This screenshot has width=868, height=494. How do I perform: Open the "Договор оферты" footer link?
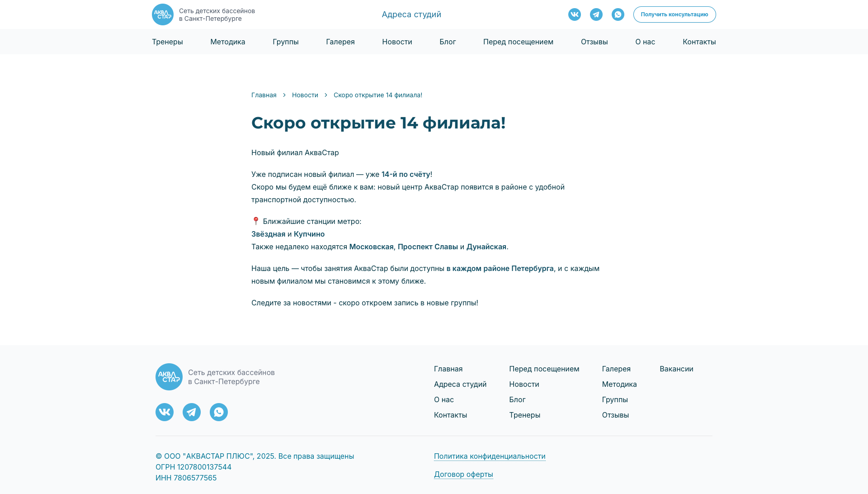(463, 474)
